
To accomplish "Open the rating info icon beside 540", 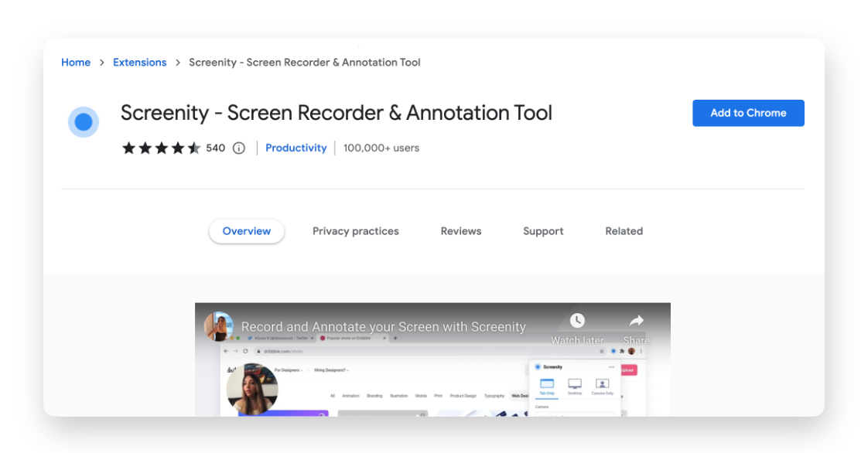I will 238,148.
